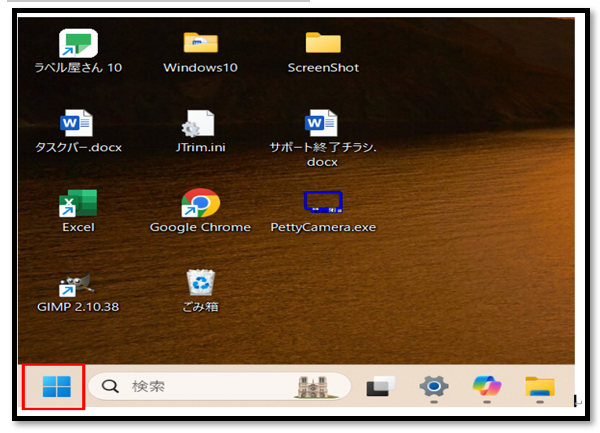Open the ラベル屋さん 10 shortcut icon

78,43
